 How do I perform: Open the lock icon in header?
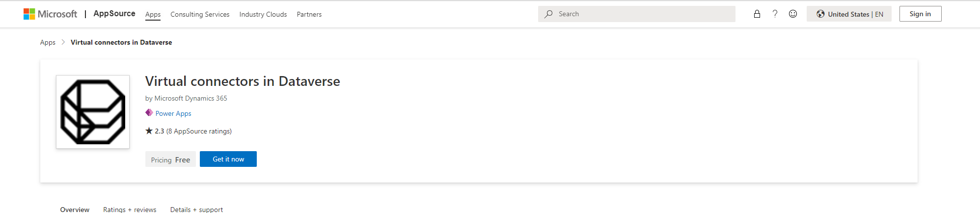pyautogui.click(x=757, y=14)
